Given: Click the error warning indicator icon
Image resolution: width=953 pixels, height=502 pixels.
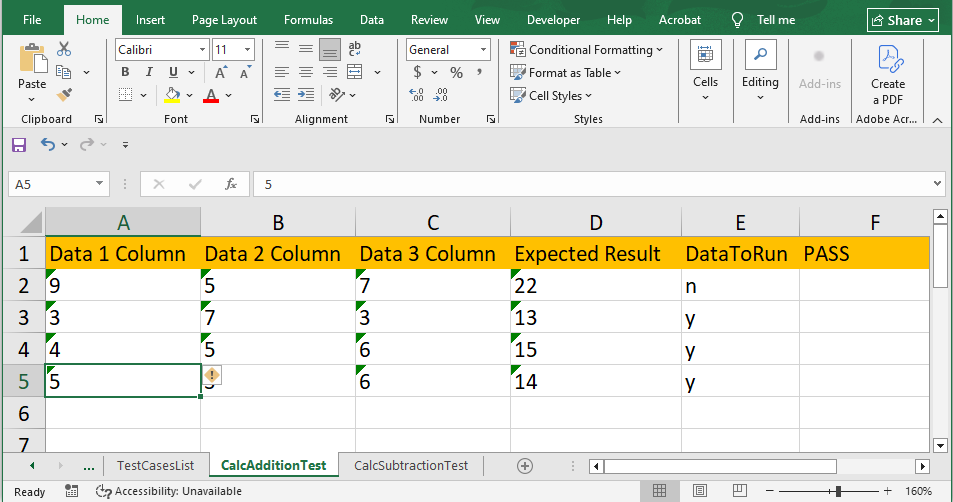Looking at the screenshot, I should (x=212, y=375).
